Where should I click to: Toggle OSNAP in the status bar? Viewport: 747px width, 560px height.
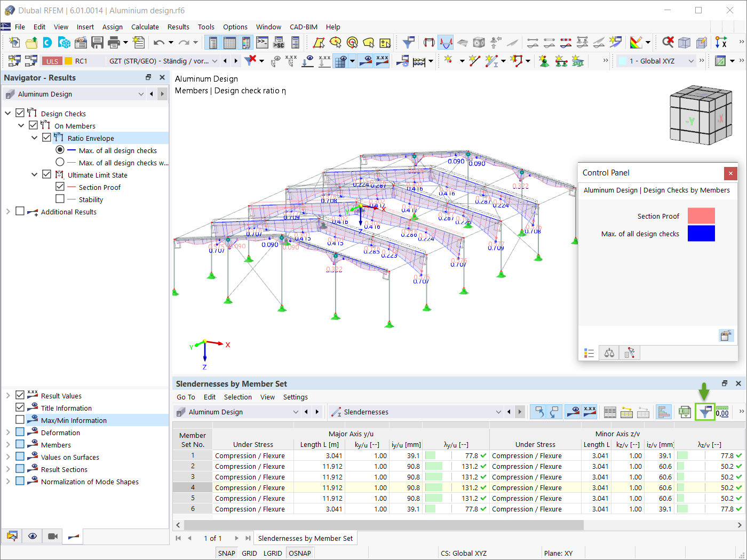click(x=300, y=553)
